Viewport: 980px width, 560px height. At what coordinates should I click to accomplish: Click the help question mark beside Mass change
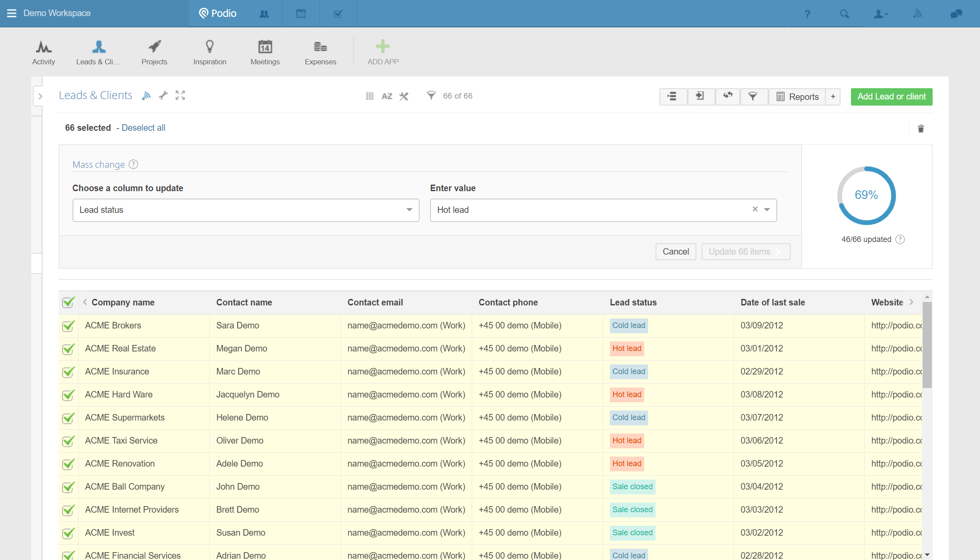coord(134,164)
